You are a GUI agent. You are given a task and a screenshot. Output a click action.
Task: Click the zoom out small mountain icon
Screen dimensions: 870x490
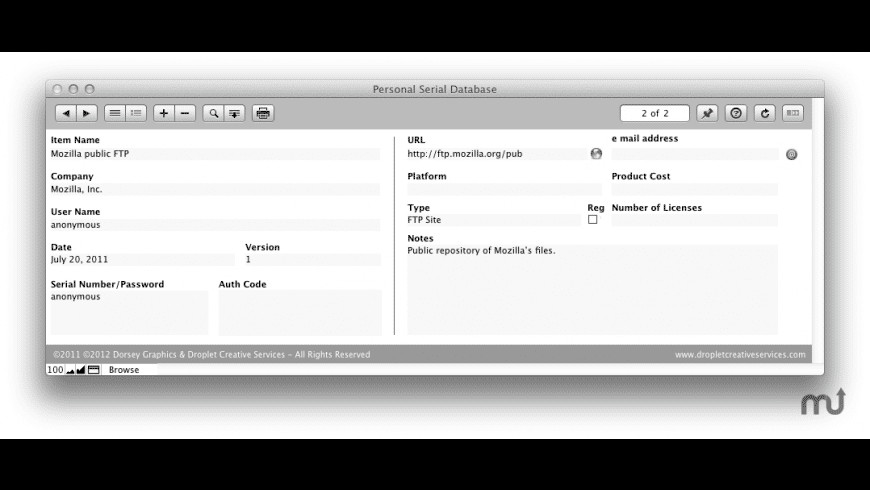70,370
